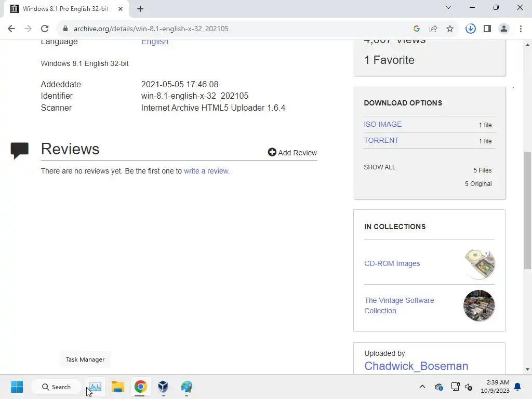Screen dimensions: 532x399
Task: Select the Windows 8.1 Pro English tab
Action: (x=66, y=9)
